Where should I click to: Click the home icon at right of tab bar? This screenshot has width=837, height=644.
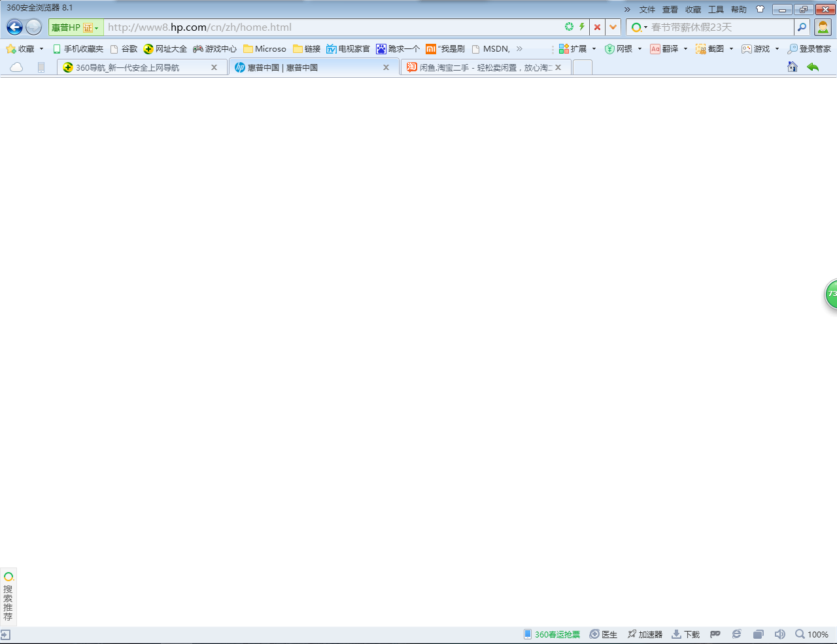[x=793, y=67]
